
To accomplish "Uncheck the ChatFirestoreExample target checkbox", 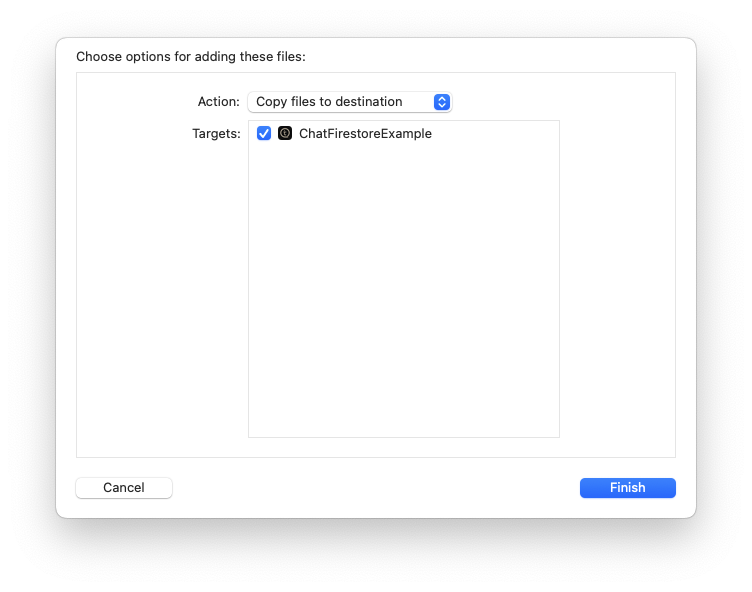I will pyautogui.click(x=264, y=133).
